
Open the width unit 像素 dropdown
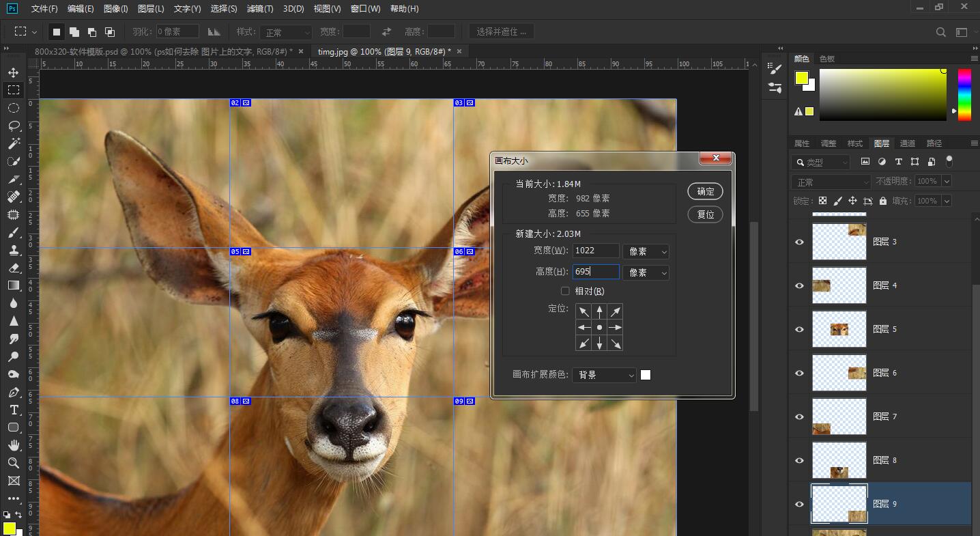click(646, 252)
